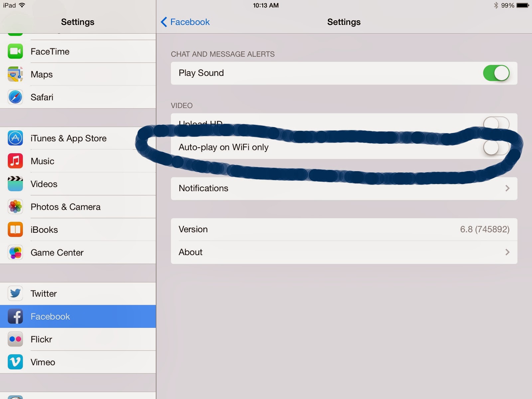The image size is (532, 399).
Task: Select Safari in the settings list
Action: 78,97
